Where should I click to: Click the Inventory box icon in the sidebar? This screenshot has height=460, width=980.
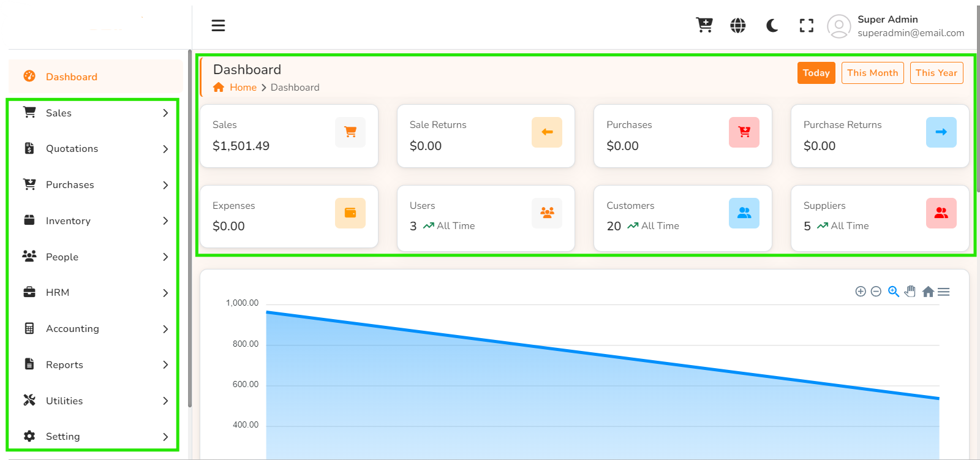(29, 220)
